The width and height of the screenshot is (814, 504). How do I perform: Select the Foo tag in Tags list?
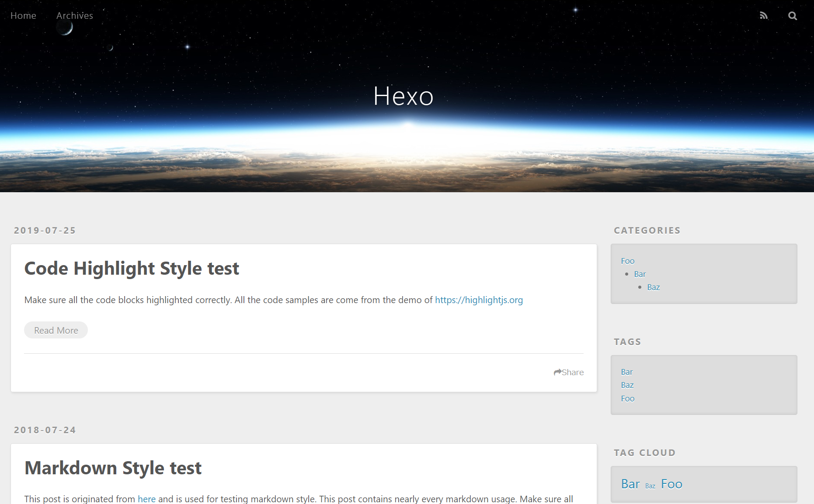pyautogui.click(x=628, y=399)
